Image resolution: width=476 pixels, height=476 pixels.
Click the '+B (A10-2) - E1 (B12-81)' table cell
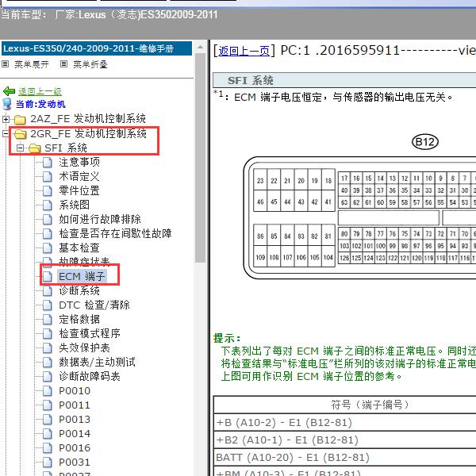345,422
